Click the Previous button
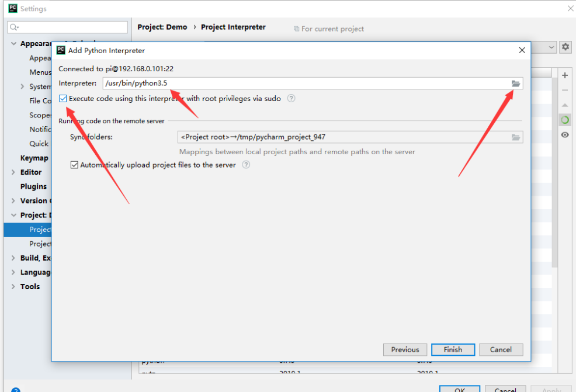The image size is (576, 392). [x=405, y=350]
